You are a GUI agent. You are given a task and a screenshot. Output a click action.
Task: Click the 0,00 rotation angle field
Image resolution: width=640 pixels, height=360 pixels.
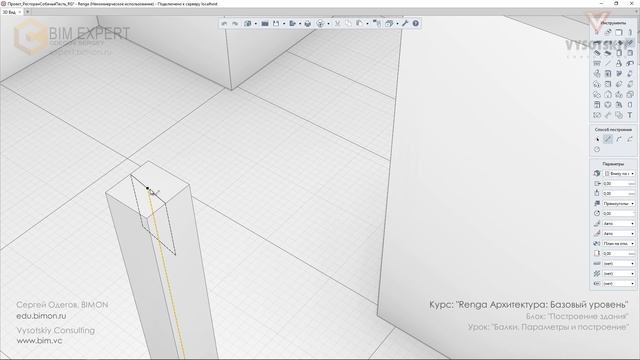click(x=619, y=213)
